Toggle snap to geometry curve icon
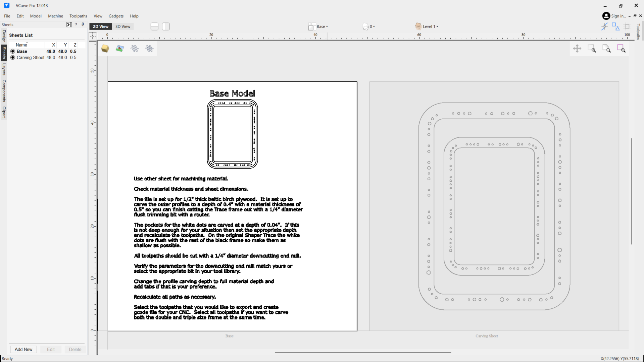This screenshot has height=362, width=644. click(604, 26)
